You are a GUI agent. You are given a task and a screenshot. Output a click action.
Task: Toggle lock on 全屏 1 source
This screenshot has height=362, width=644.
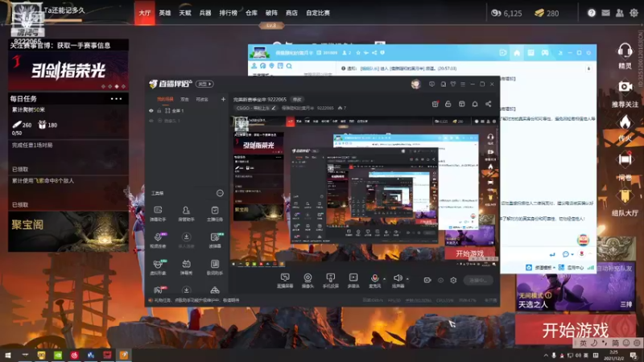pos(159,111)
